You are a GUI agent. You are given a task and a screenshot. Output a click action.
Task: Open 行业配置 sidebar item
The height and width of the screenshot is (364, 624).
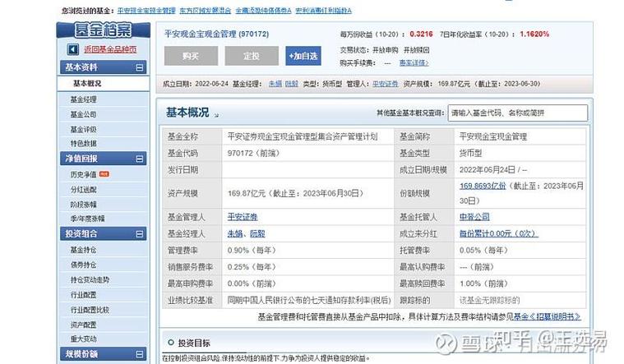(x=84, y=295)
